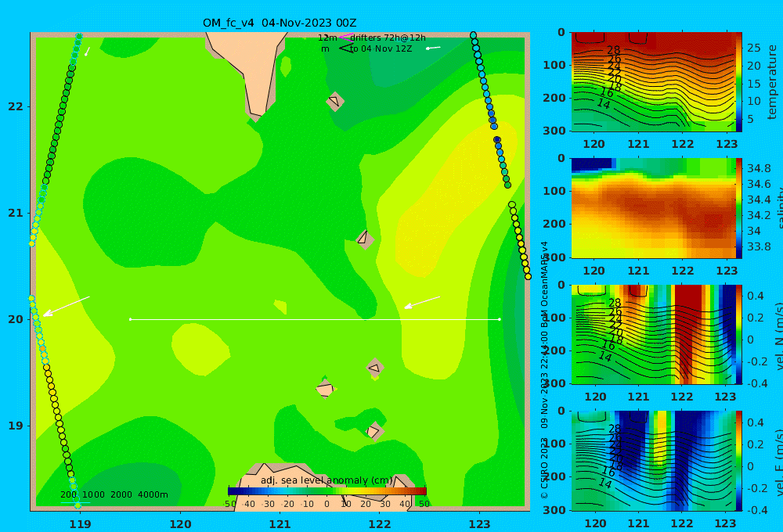This screenshot has height=532, width=783.
Task: Click the "to 04 Nov 12Z" legend text
Action: pyautogui.click(x=381, y=49)
